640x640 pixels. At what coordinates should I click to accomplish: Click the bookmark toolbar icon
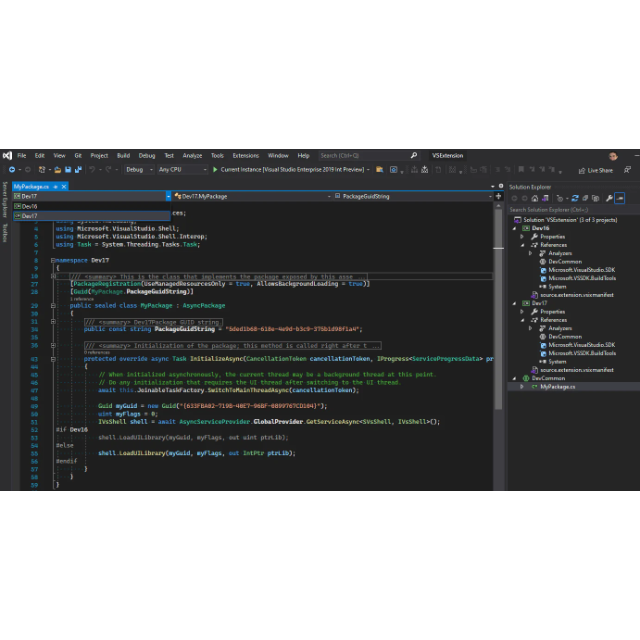pos(521,170)
